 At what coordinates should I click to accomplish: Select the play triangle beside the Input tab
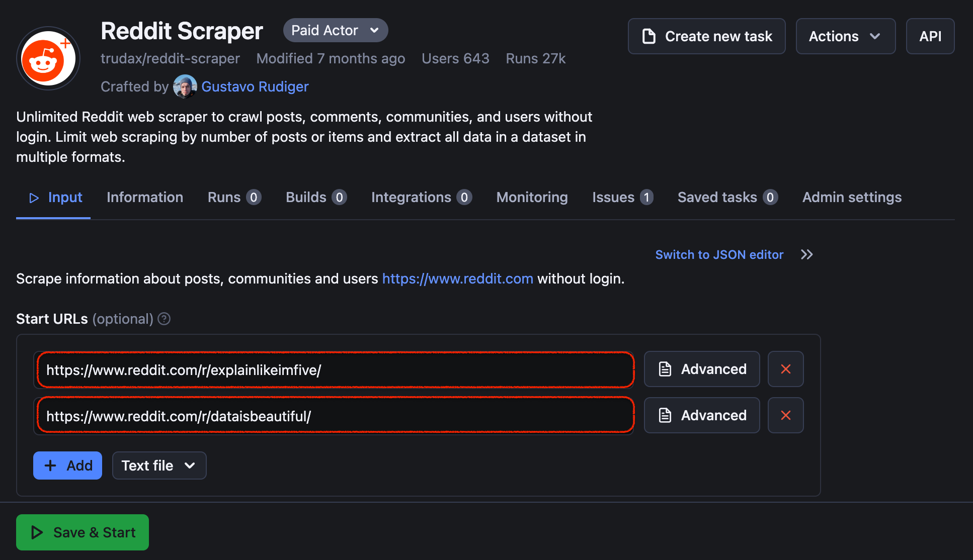coord(34,198)
